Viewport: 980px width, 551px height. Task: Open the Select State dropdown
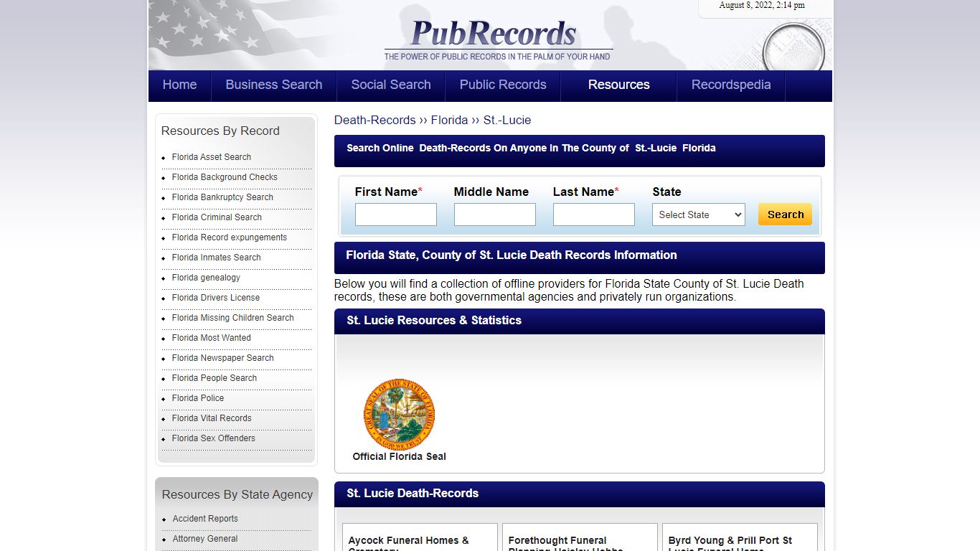click(x=699, y=215)
